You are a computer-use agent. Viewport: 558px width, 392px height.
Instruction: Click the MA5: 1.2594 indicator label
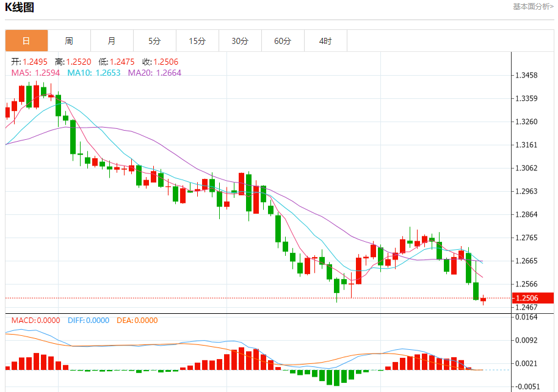pos(35,73)
